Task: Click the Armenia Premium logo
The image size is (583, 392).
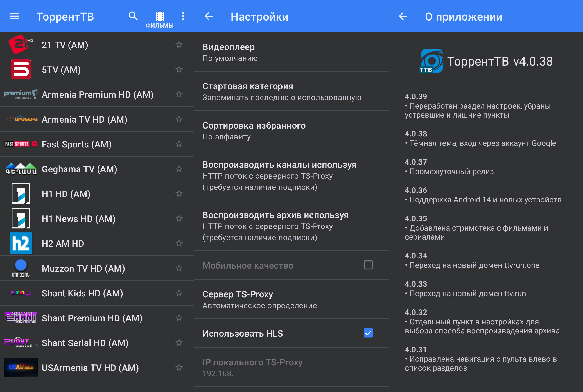Action: point(21,94)
